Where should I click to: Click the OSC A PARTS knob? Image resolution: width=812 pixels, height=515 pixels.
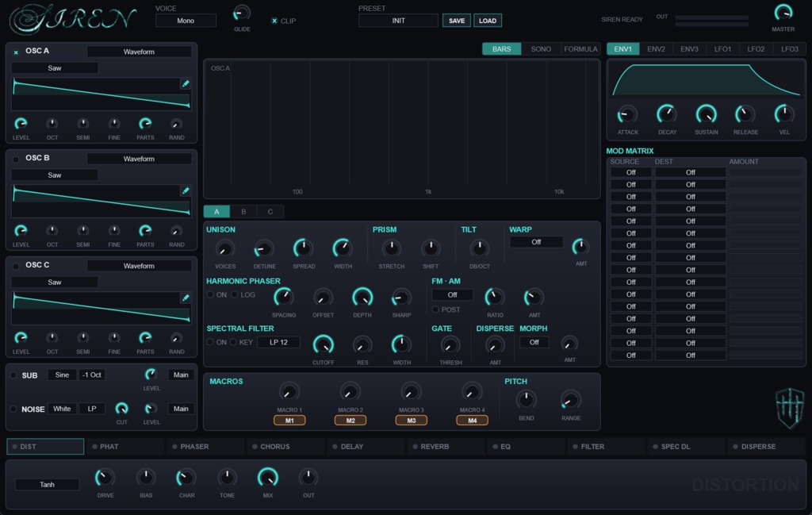[x=145, y=124]
